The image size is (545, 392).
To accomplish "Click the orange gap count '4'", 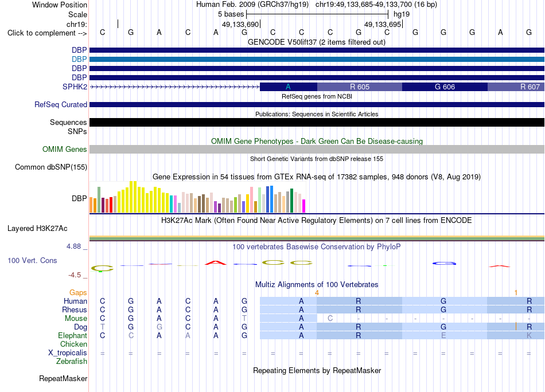I will click(x=317, y=293).
